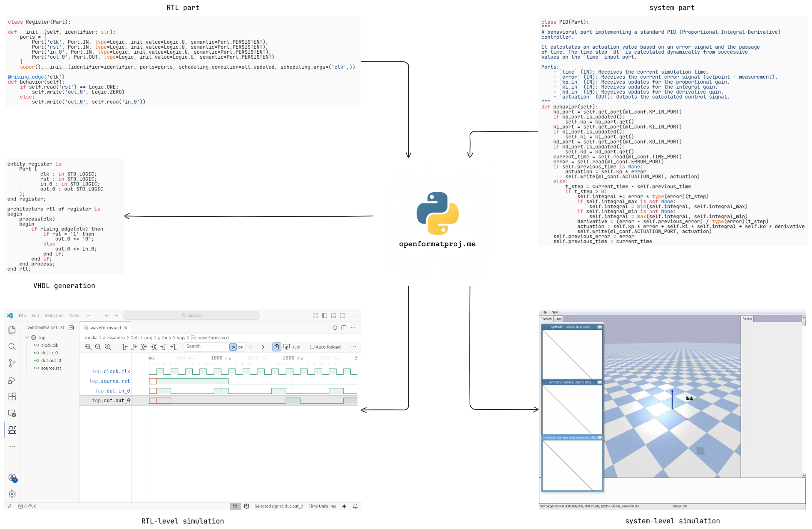The height and width of the screenshot is (529, 812).
Task: Open the Run and Debug icon
Action: tap(12, 380)
